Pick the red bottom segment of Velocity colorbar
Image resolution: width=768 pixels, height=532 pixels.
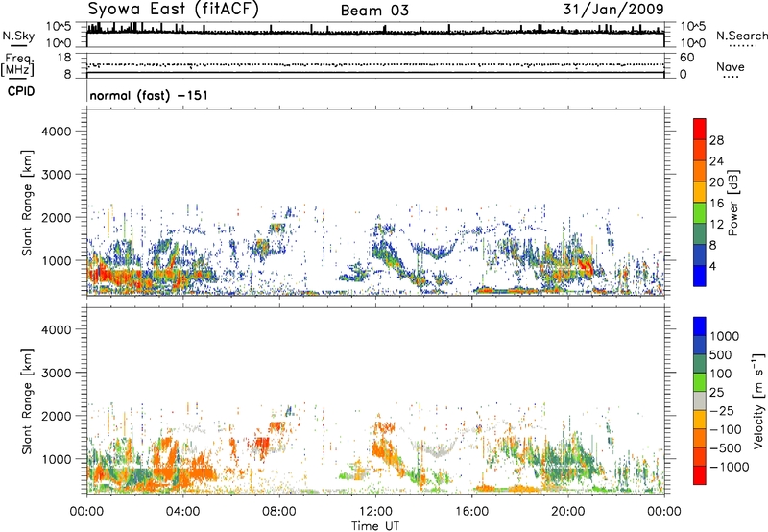(x=700, y=475)
